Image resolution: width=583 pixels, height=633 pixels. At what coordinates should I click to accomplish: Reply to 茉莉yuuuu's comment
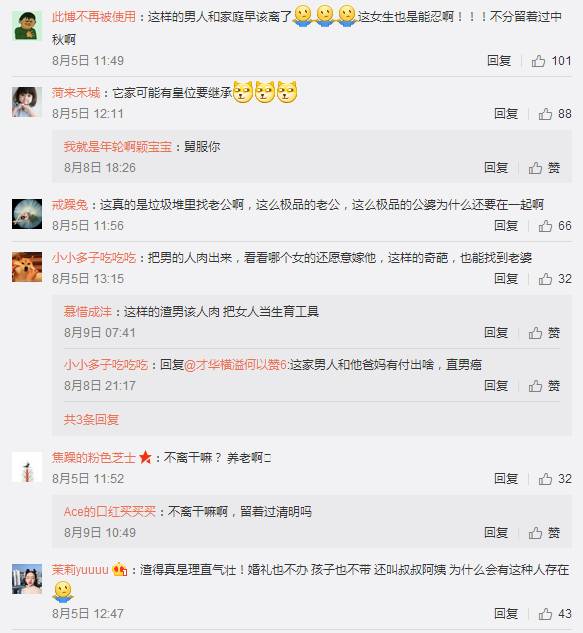click(506, 614)
